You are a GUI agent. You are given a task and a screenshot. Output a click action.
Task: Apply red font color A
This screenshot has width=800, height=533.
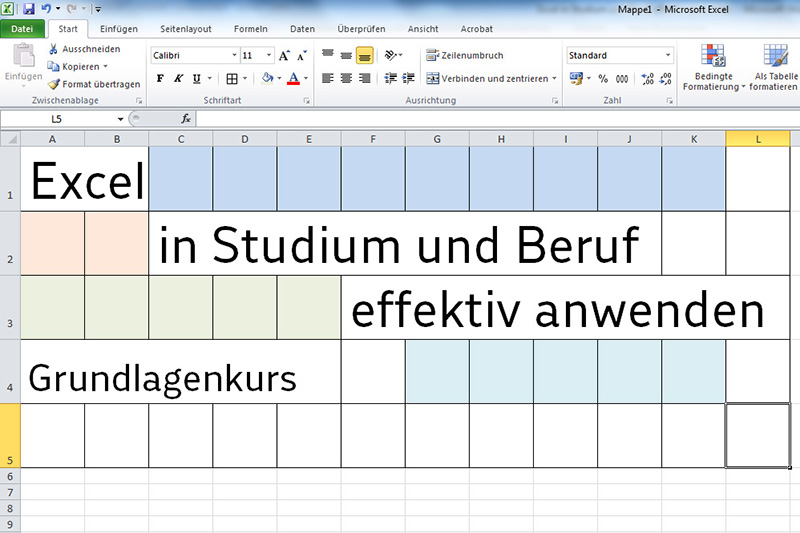pyautogui.click(x=293, y=79)
